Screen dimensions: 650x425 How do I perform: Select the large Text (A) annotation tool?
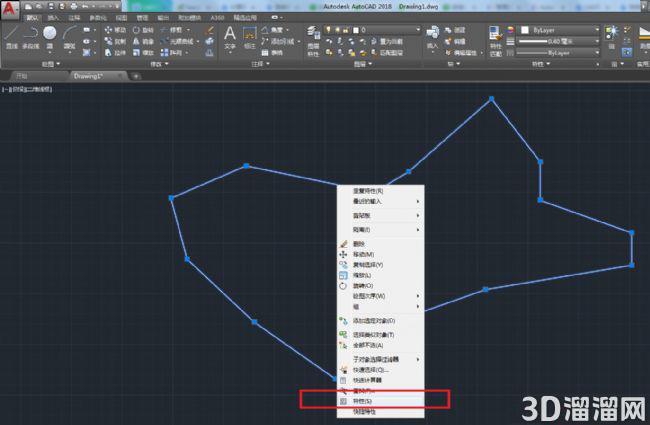click(230, 37)
